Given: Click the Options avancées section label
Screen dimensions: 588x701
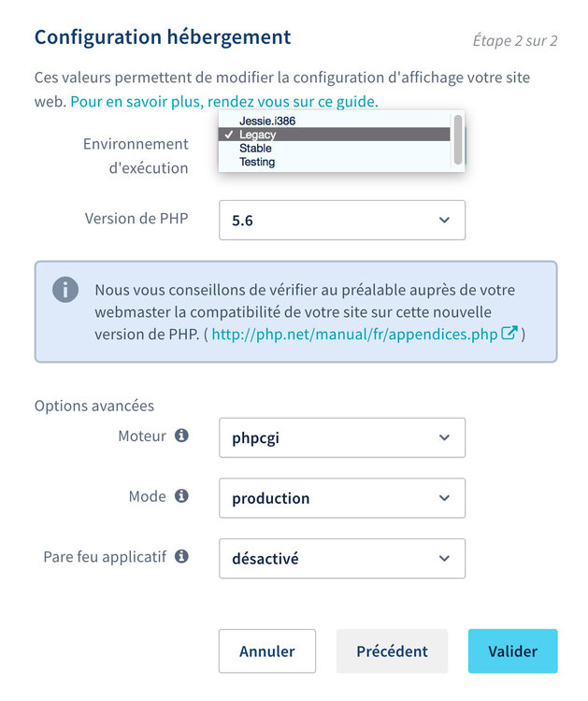Looking at the screenshot, I should [94, 406].
